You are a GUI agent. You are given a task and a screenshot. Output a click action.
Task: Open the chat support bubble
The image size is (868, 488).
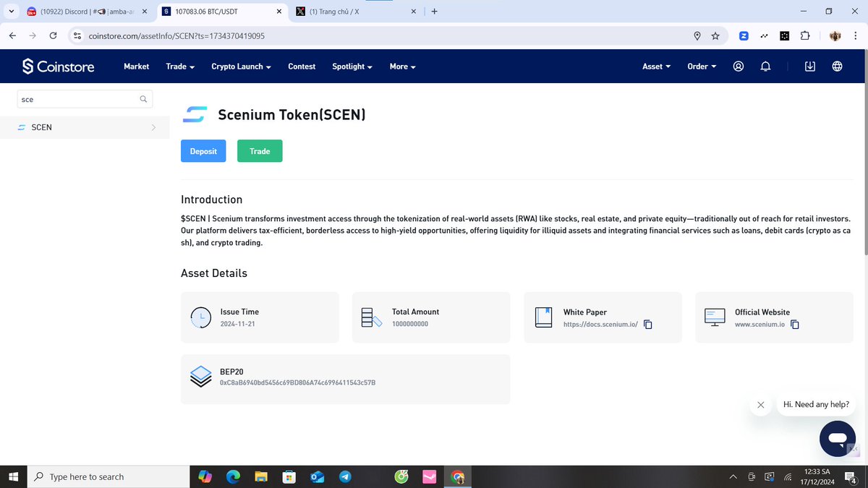coord(838,439)
